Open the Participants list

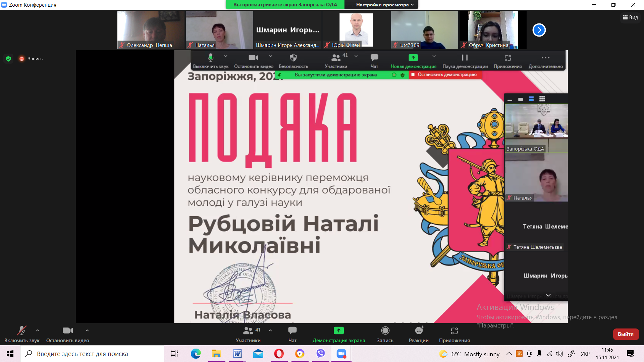(x=248, y=331)
